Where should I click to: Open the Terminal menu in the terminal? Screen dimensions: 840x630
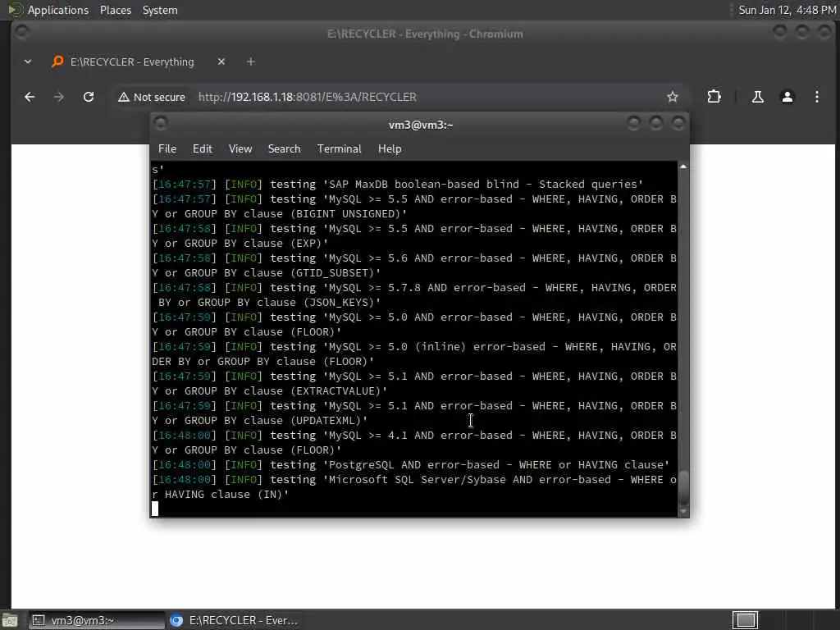coord(339,149)
